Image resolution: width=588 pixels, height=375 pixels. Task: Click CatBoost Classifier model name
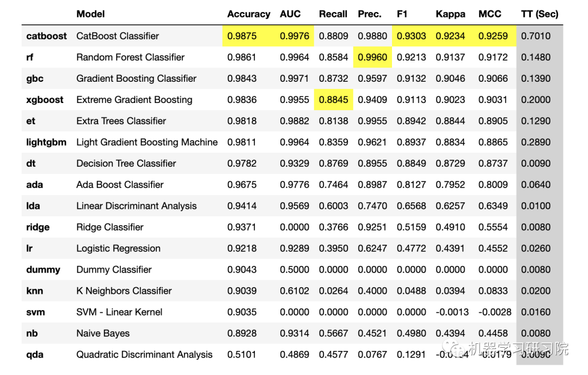pyautogui.click(x=118, y=36)
